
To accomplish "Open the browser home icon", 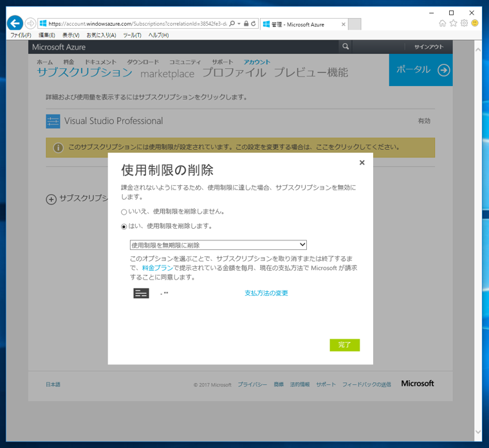I will [442, 23].
